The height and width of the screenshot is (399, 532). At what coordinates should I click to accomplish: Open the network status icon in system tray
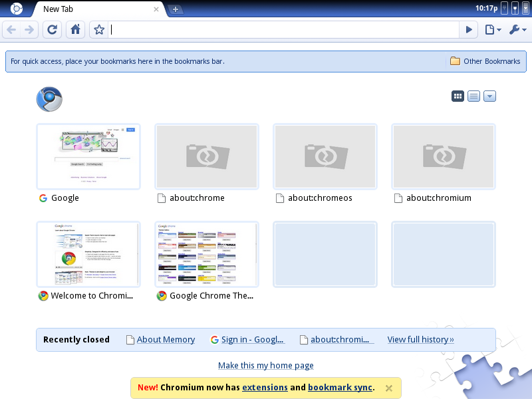[515, 9]
